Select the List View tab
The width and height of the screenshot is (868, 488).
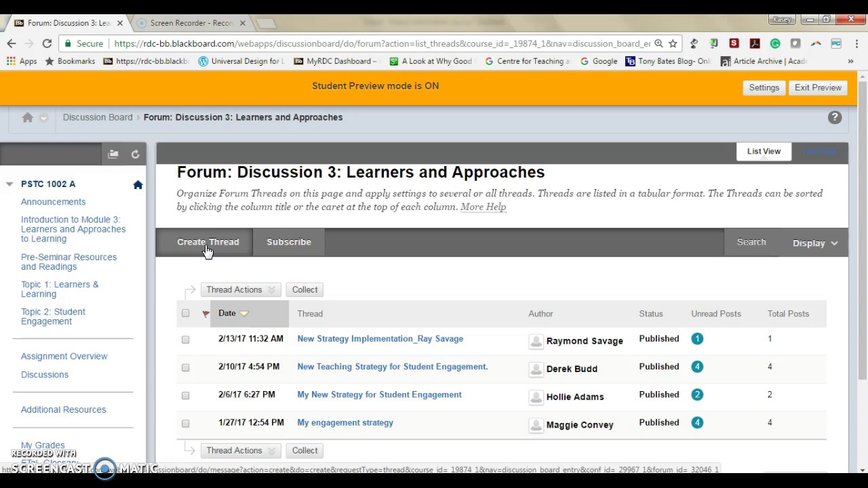[x=764, y=151]
